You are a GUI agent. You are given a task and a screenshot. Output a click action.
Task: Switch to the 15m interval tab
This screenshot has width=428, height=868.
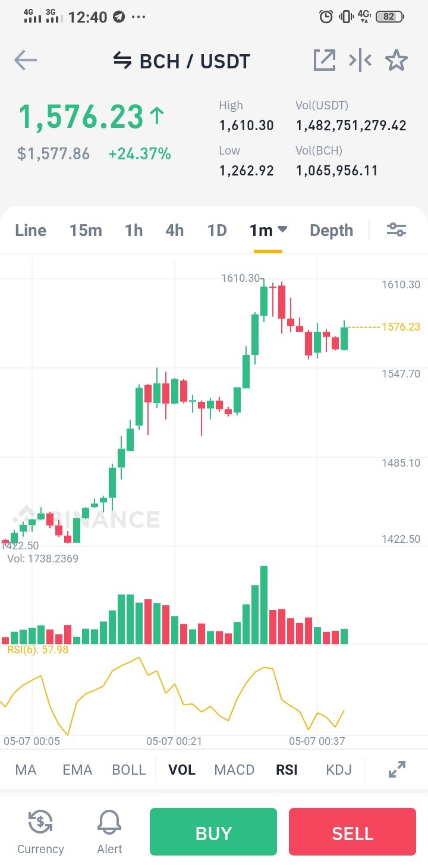pyautogui.click(x=86, y=230)
